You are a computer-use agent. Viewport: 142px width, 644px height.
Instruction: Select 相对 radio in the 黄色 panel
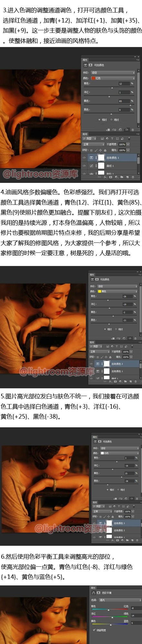tap(105, 329)
